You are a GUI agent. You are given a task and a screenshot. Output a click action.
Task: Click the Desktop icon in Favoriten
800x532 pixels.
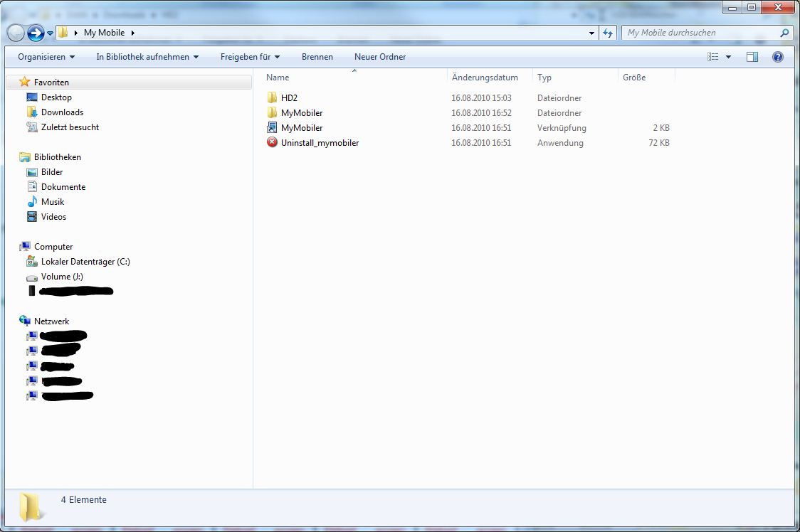pyautogui.click(x=32, y=97)
